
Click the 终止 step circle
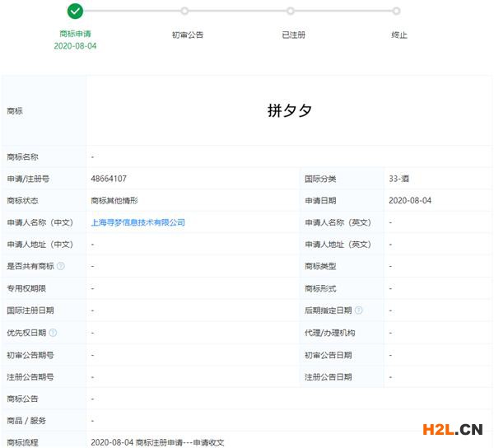(x=397, y=11)
